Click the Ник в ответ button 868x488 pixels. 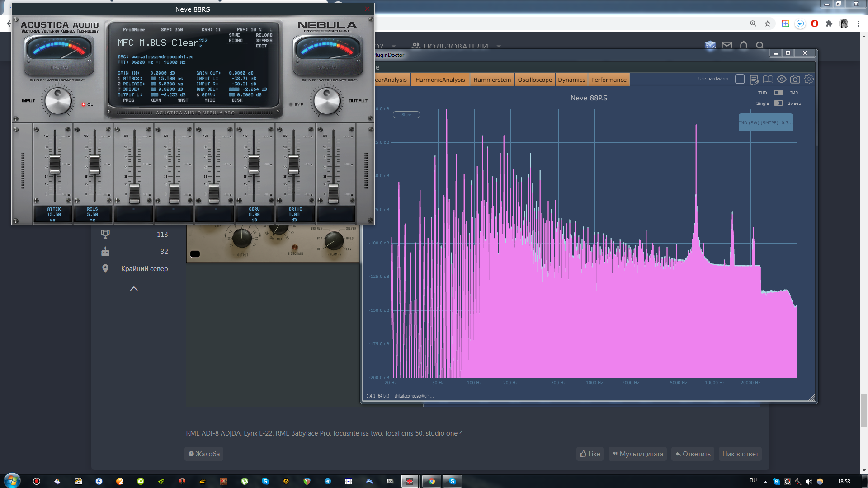740,454
